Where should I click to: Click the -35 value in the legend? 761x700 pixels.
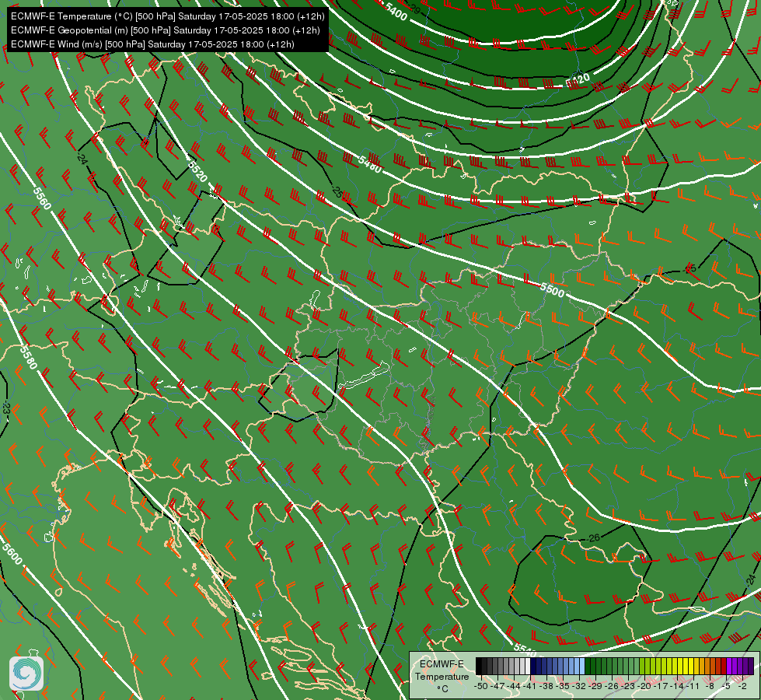(563, 687)
